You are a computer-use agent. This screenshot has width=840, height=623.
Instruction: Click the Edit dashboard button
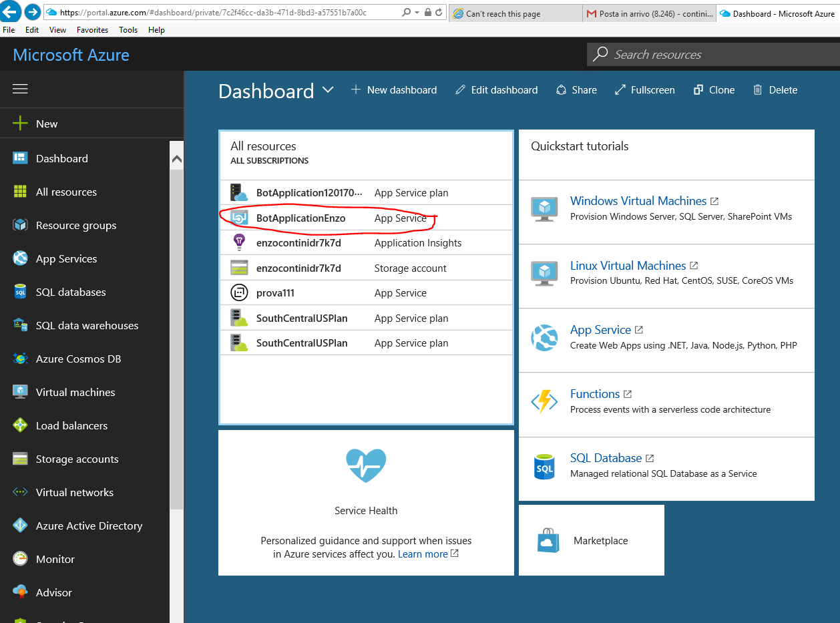point(496,90)
